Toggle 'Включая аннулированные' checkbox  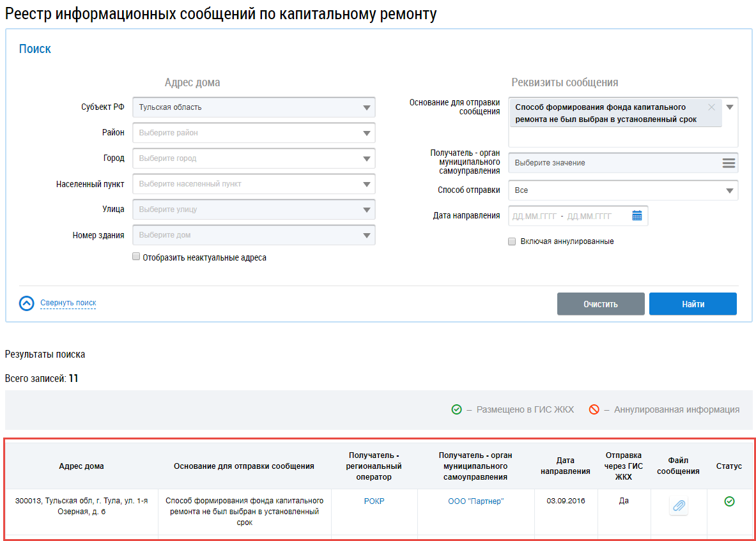click(x=512, y=241)
